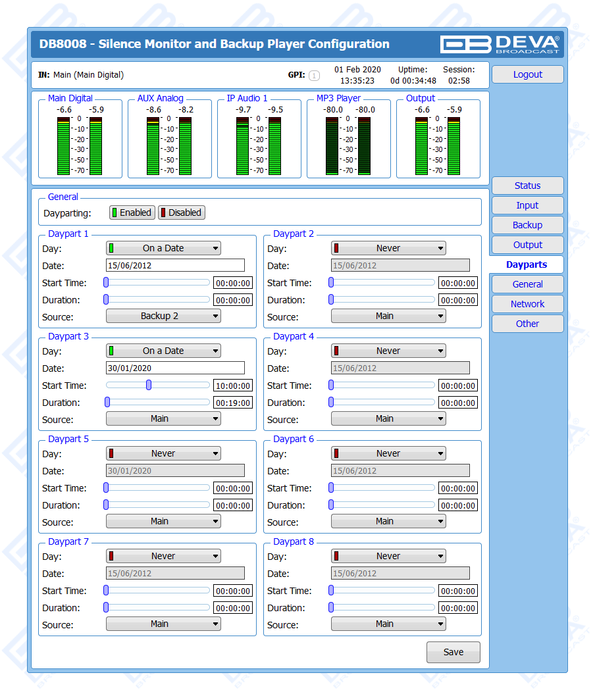Go to the Backup tab
Screen dimensions: 595x700
click(527, 225)
